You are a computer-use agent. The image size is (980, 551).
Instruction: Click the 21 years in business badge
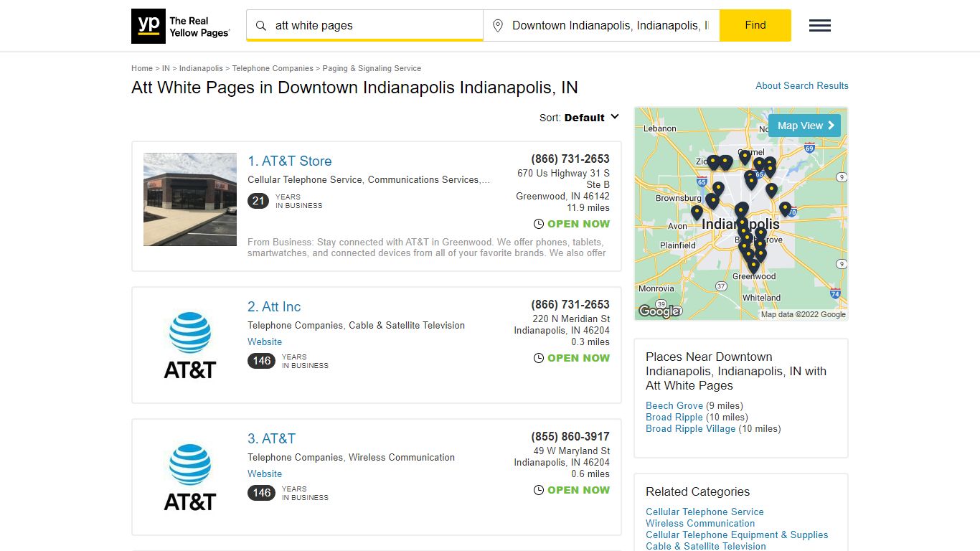coord(258,201)
